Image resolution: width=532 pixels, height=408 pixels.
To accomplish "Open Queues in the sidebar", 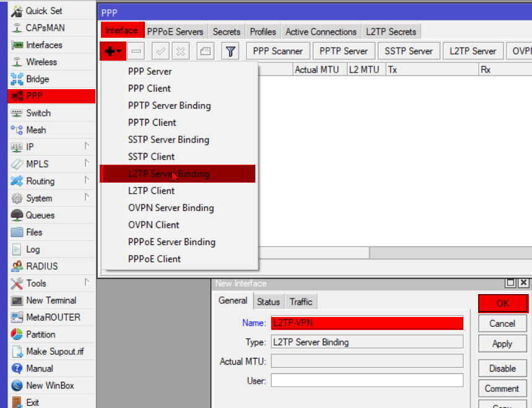I will pos(40,215).
